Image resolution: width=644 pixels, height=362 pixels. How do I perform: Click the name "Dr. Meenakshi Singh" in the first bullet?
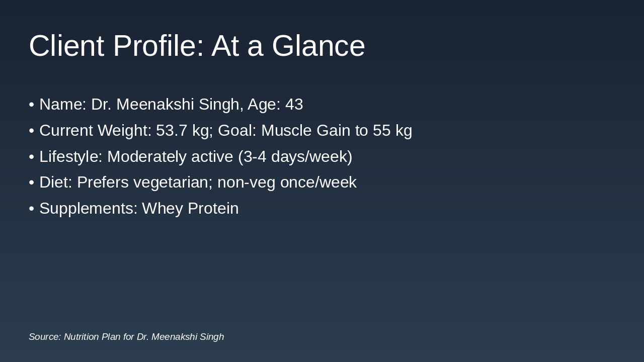(x=165, y=105)
